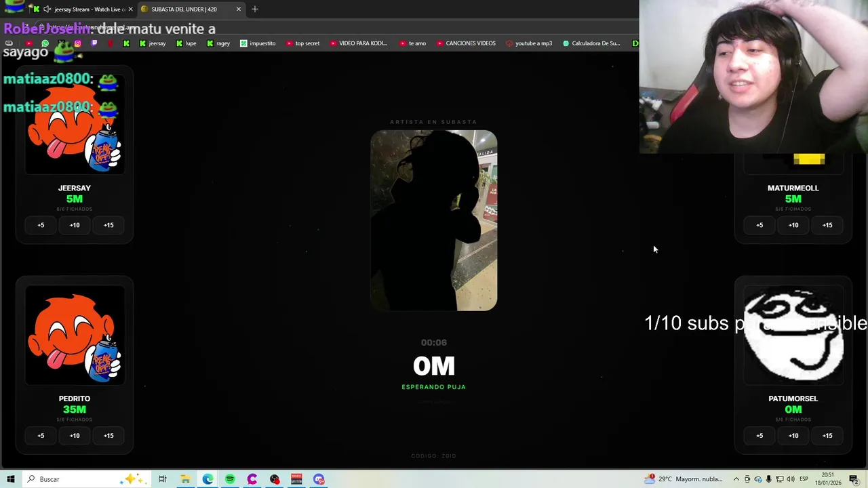This screenshot has height=488, width=868.
Task: Close the SUBASTA DEL UNDER tab
Action: coord(239,9)
